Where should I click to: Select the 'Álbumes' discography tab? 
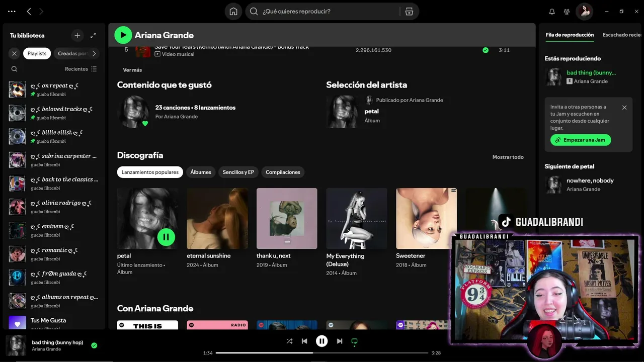[x=201, y=172]
